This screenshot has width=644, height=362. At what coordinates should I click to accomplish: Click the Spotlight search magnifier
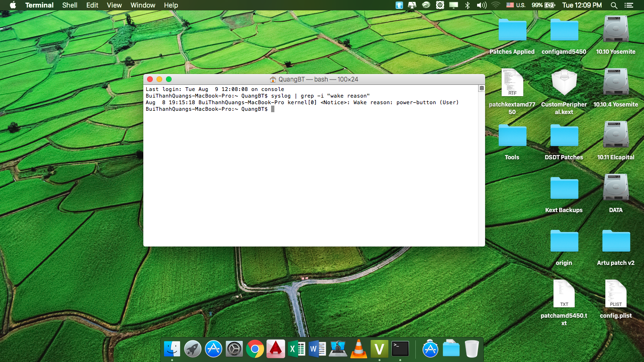(614, 5)
